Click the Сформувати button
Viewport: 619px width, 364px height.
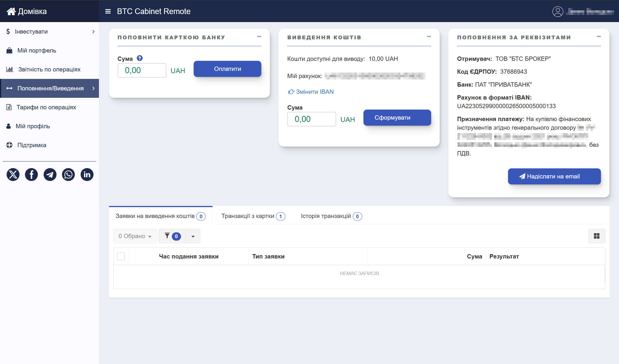397,118
